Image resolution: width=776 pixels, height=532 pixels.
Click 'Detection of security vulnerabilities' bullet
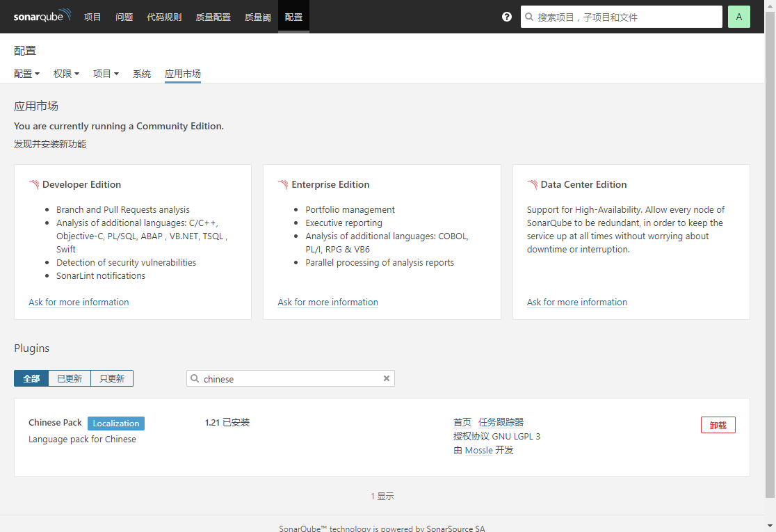(x=126, y=262)
